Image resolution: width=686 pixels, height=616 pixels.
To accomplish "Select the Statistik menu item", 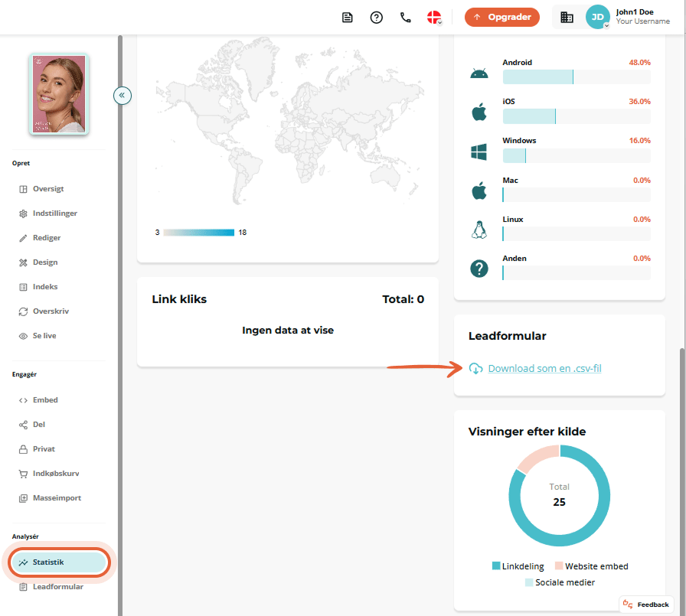I will click(59, 562).
